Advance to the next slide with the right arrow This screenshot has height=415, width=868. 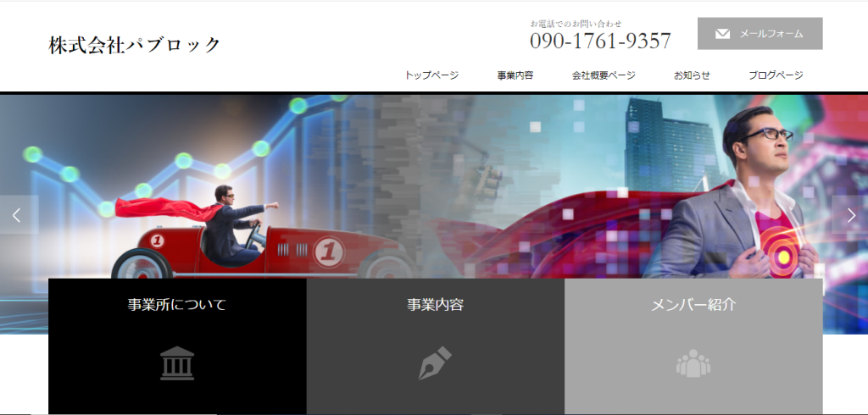pos(850,215)
